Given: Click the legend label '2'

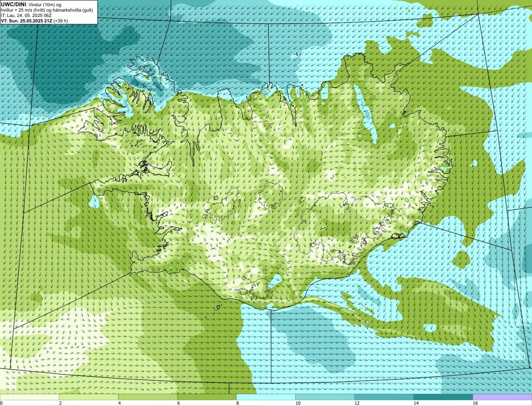Looking at the screenshot, I should [x=60, y=403].
